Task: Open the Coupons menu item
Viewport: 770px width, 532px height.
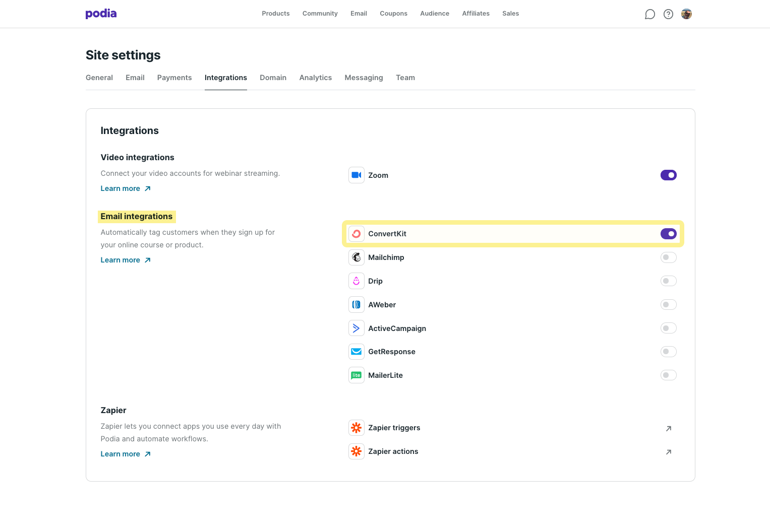Action: 393,14
